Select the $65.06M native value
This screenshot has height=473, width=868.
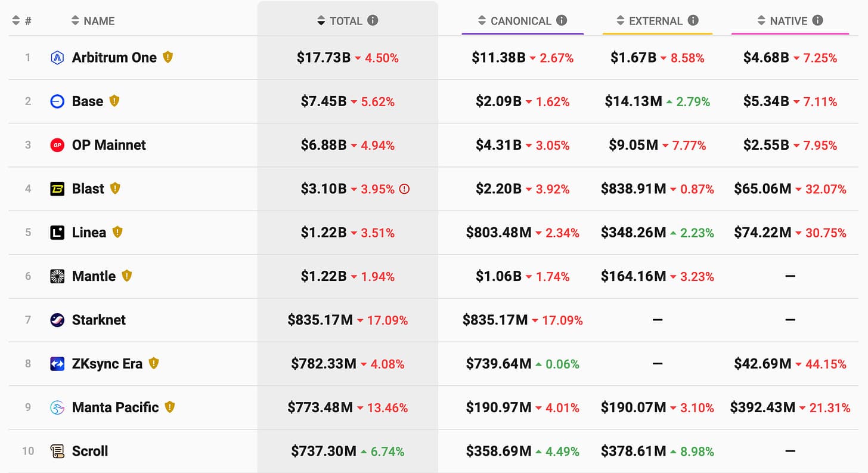point(762,189)
